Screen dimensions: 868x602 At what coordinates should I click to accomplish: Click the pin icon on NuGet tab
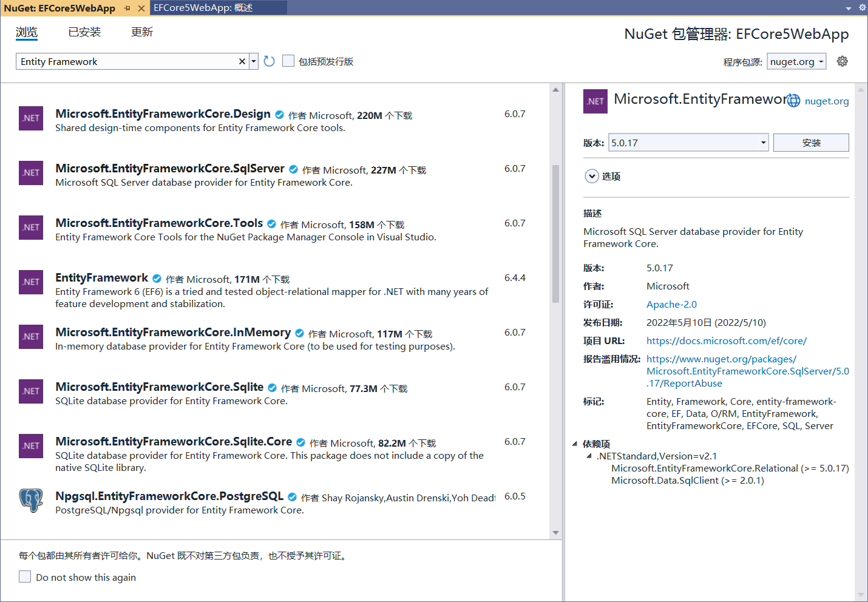click(x=127, y=8)
